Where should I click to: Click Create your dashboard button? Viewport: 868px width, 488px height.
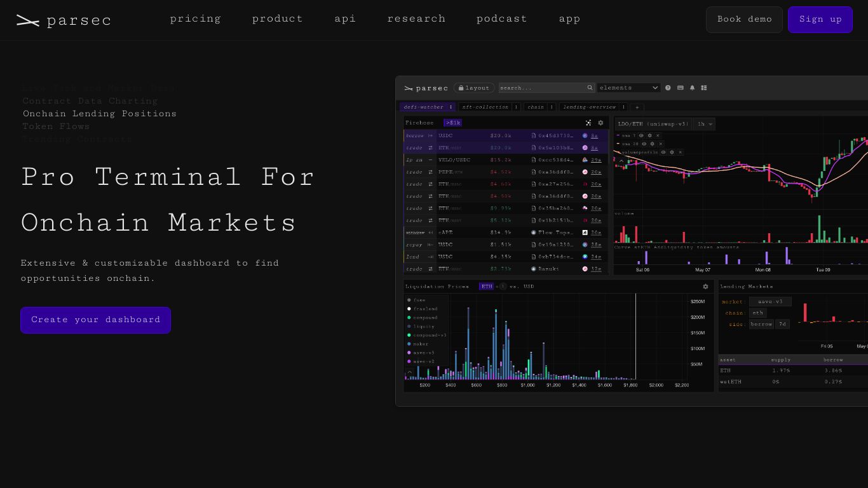point(95,320)
